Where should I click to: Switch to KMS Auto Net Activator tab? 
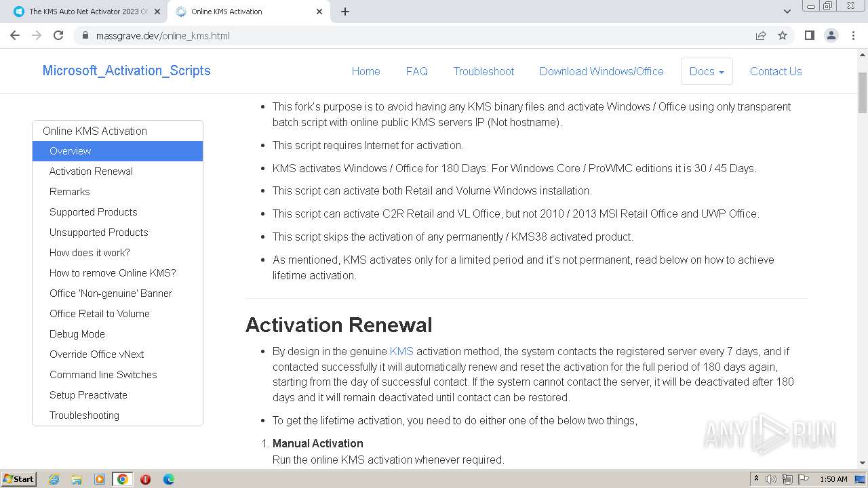(86, 12)
